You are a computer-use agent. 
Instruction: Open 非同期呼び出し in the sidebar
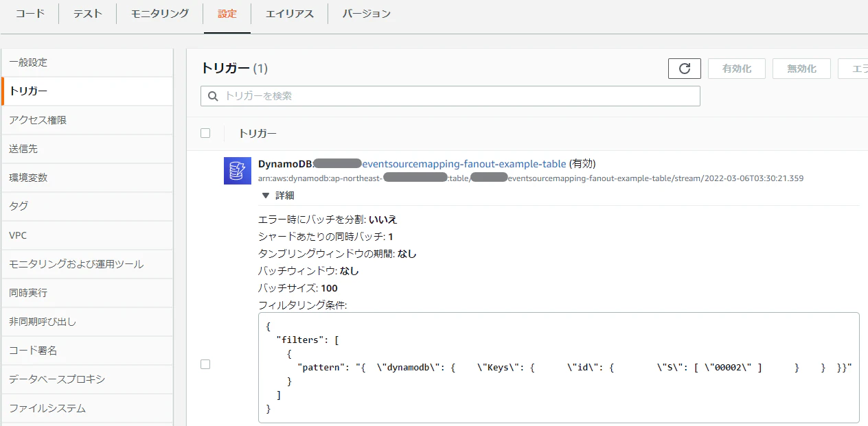point(87,322)
